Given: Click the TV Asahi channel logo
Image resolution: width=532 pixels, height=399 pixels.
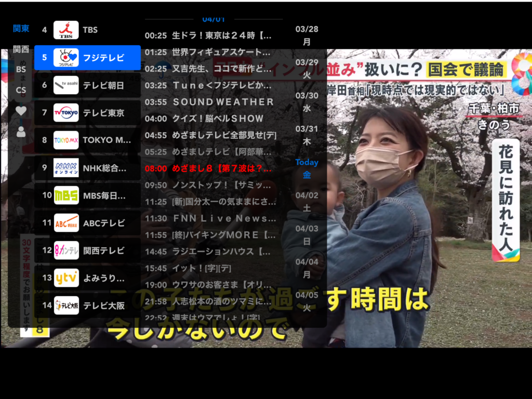Looking at the screenshot, I should click(x=66, y=85).
